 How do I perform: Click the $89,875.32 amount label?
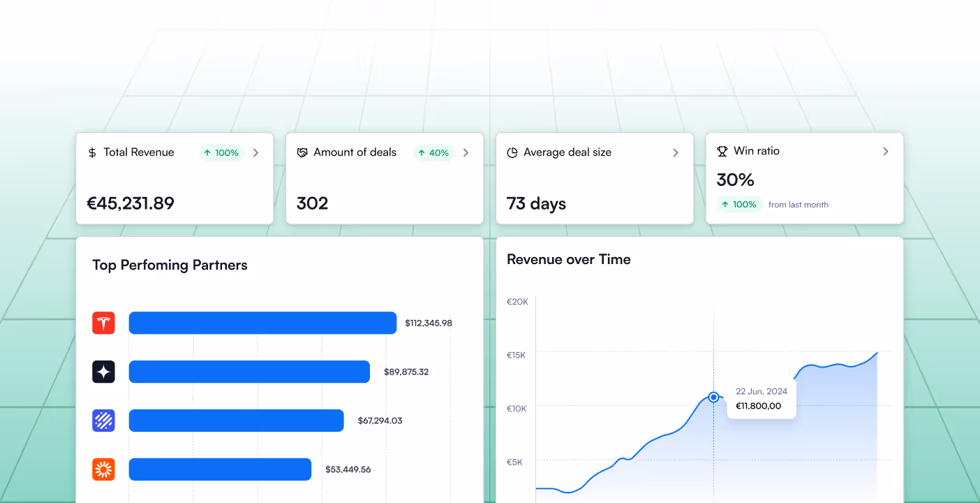406,372
